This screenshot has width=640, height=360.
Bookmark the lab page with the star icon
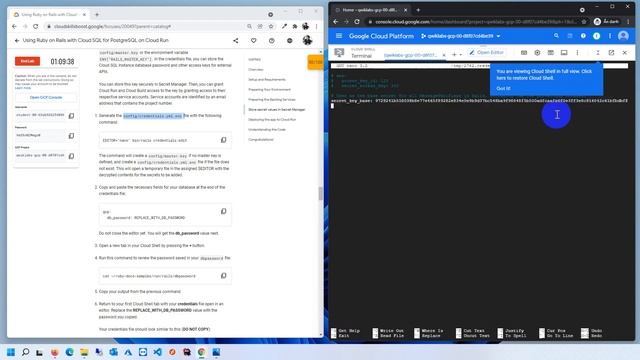pos(271,26)
